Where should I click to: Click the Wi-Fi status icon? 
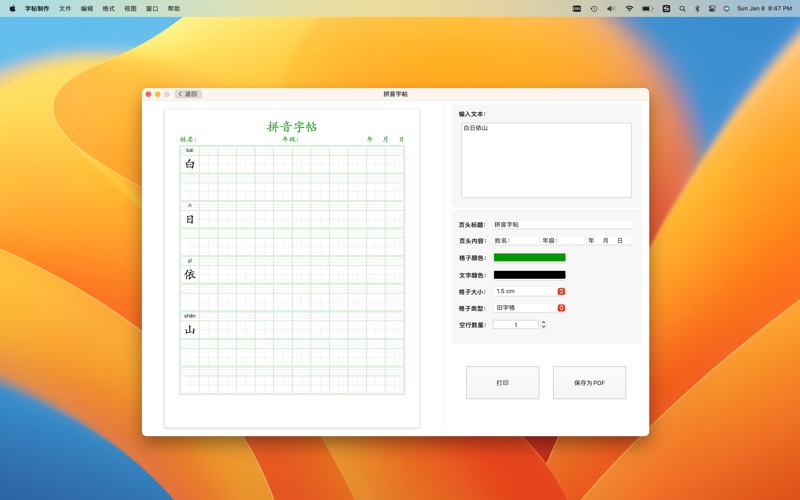click(629, 8)
